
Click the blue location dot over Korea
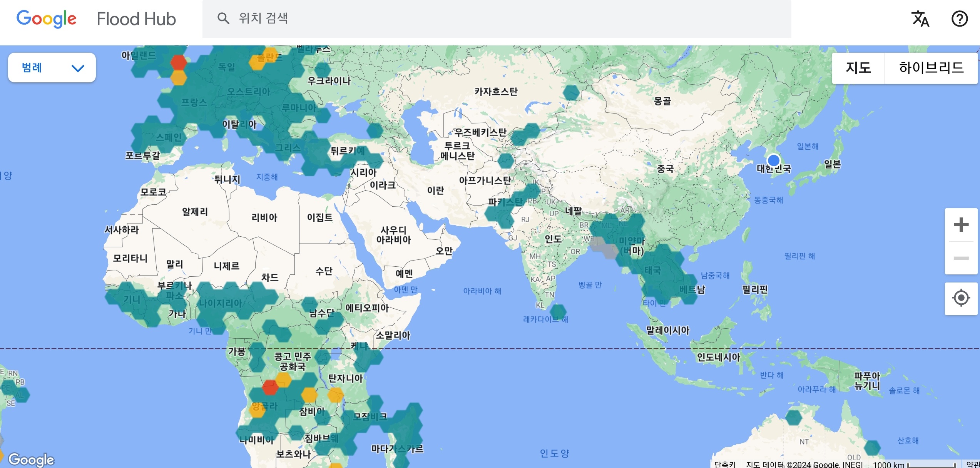pos(773,160)
